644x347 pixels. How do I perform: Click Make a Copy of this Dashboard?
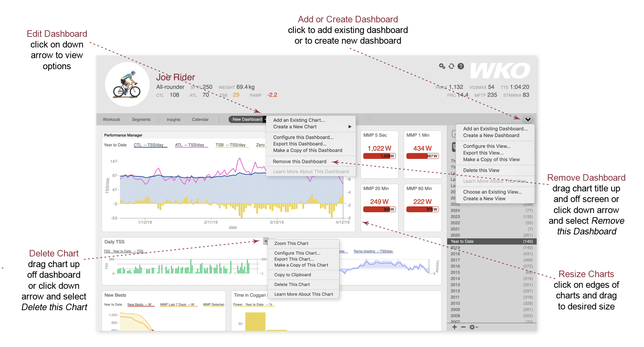(308, 150)
